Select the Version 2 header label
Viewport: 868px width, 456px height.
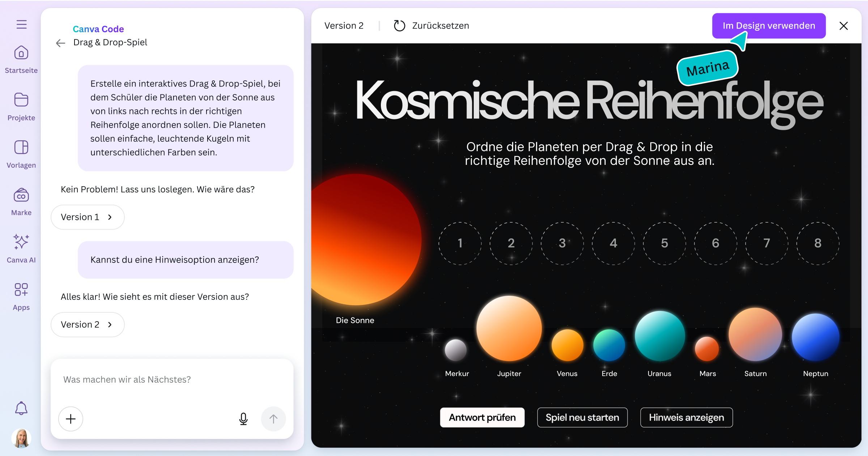pos(344,25)
